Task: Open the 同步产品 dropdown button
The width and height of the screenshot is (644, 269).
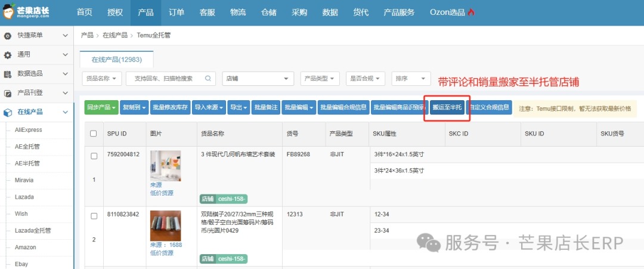Action: click(x=101, y=107)
